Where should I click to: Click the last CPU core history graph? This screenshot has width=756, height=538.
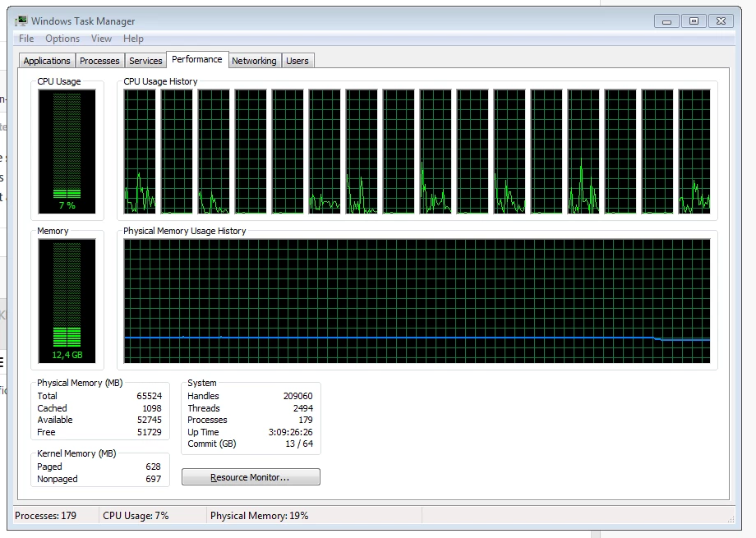coord(694,151)
